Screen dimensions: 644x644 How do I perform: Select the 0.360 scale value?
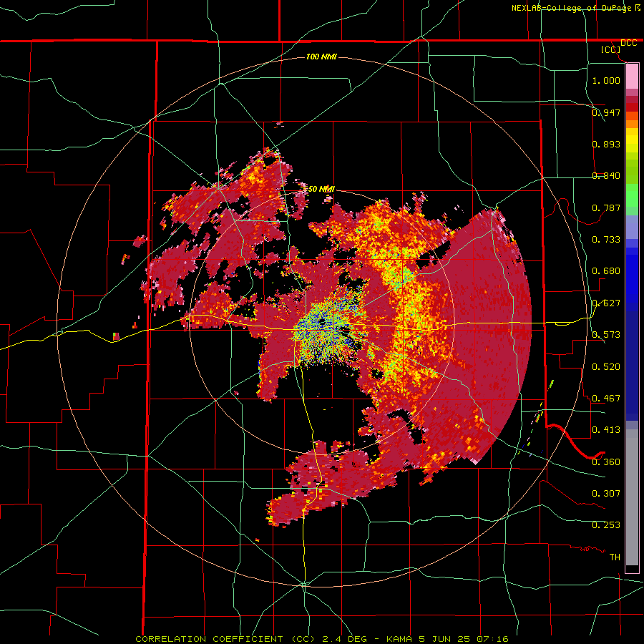pos(606,462)
